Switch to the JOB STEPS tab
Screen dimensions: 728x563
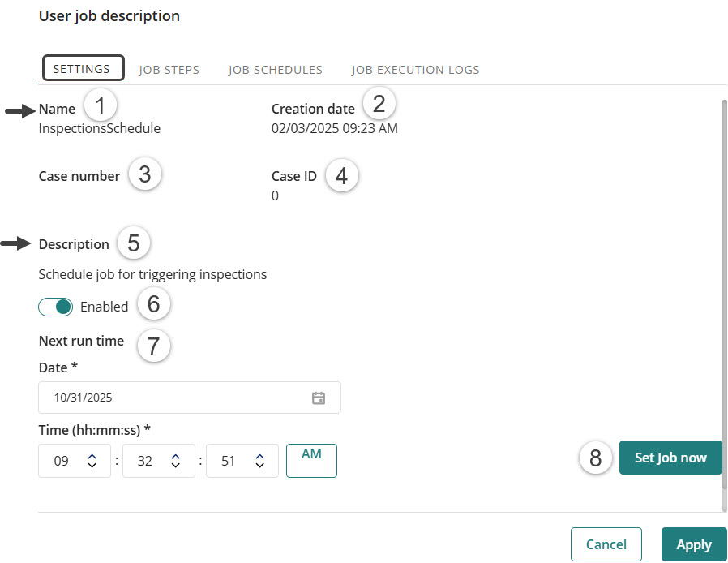[x=169, y=69]
